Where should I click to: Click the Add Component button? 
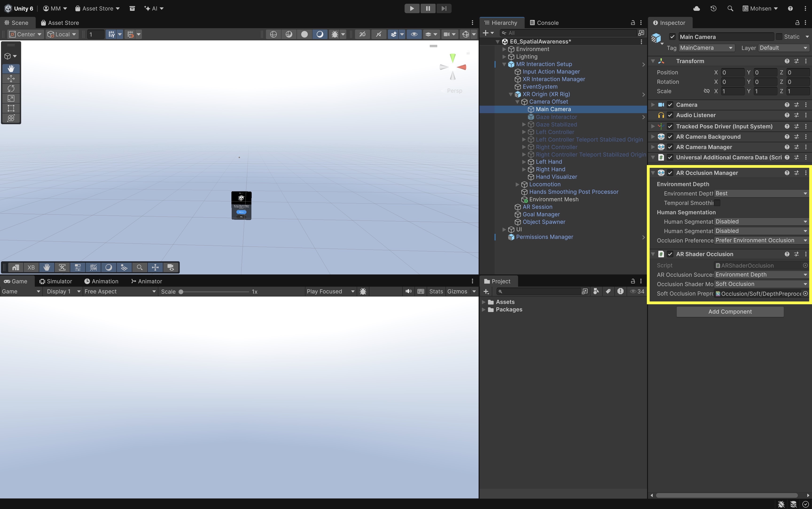(x=730, y=311)
